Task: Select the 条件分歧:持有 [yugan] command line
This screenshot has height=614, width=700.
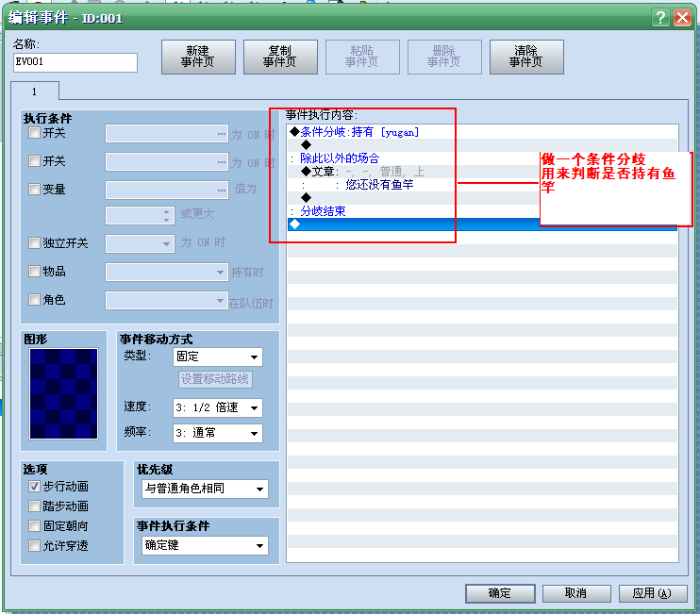Action: [x=482, y=132]
